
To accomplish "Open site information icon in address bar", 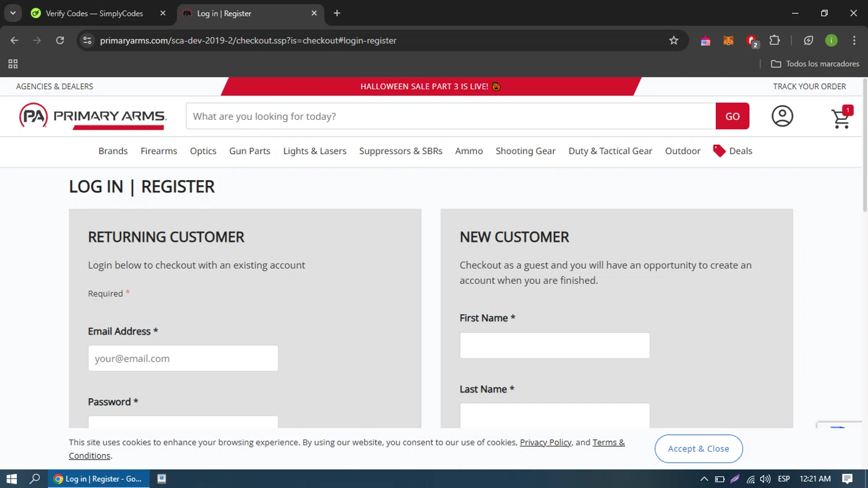I will point(87,41).
